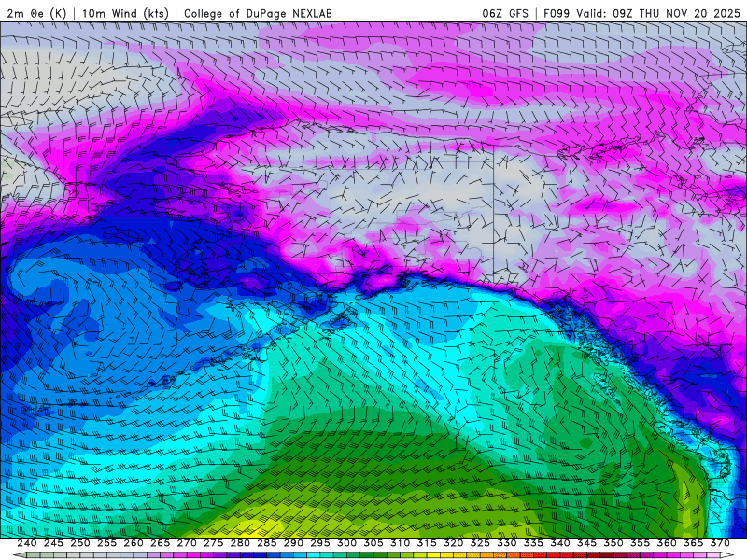This screenshot has width=747, height=560.
Task: Click the 280 scale number
Action: [240, 543]
